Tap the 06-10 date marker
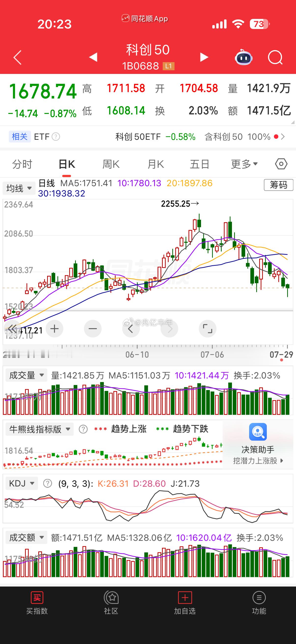 tap(137, 354)
